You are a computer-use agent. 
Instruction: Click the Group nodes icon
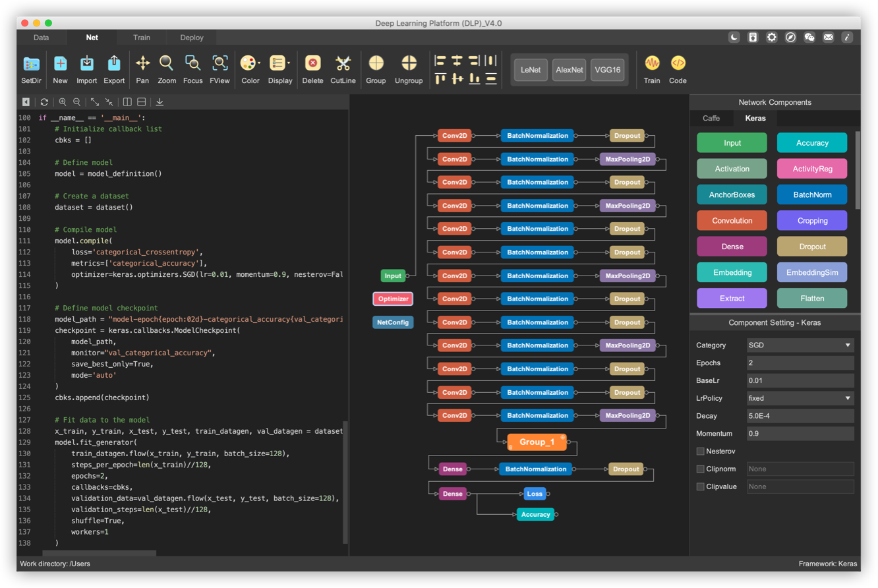(376, 63)
